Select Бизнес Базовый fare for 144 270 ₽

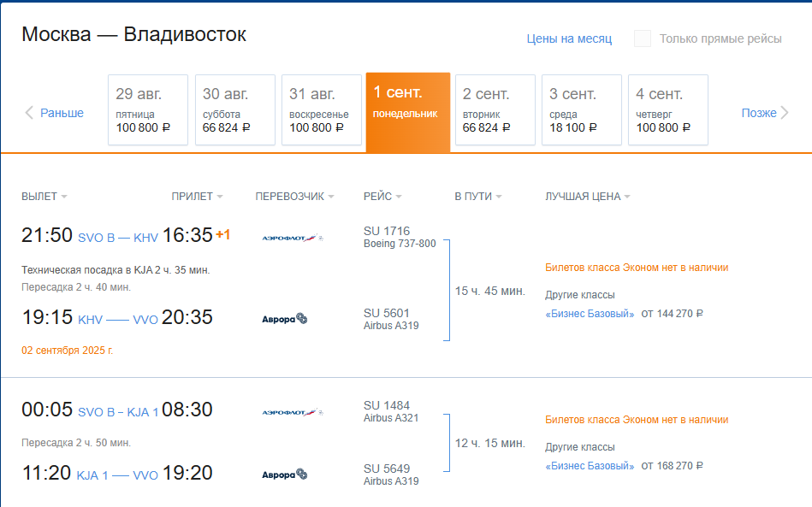coord(590,314)
